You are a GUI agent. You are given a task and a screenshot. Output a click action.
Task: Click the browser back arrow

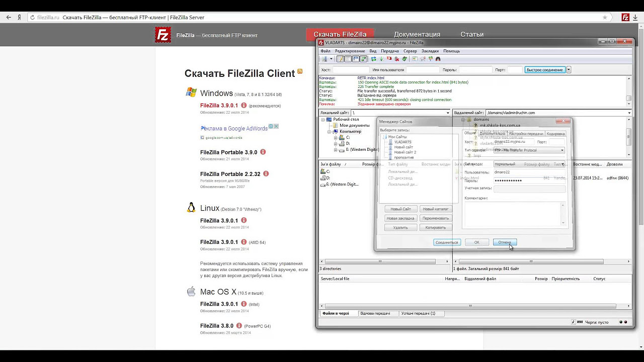coord(9,17)
